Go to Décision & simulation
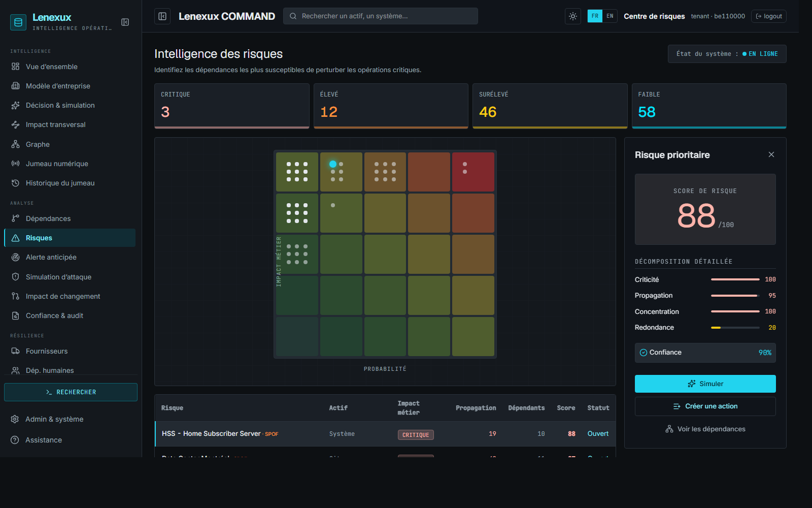This screenshot has height=508, width=812. (x=70, y=105)
